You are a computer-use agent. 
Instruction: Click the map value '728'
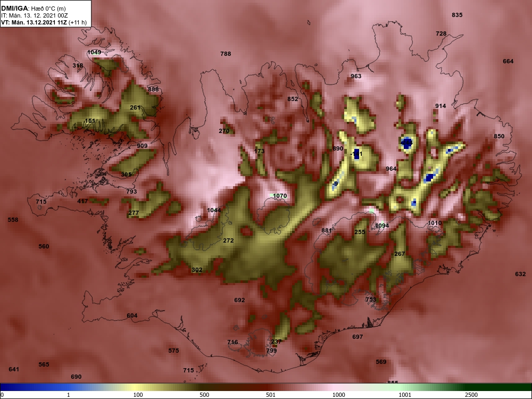441,34
